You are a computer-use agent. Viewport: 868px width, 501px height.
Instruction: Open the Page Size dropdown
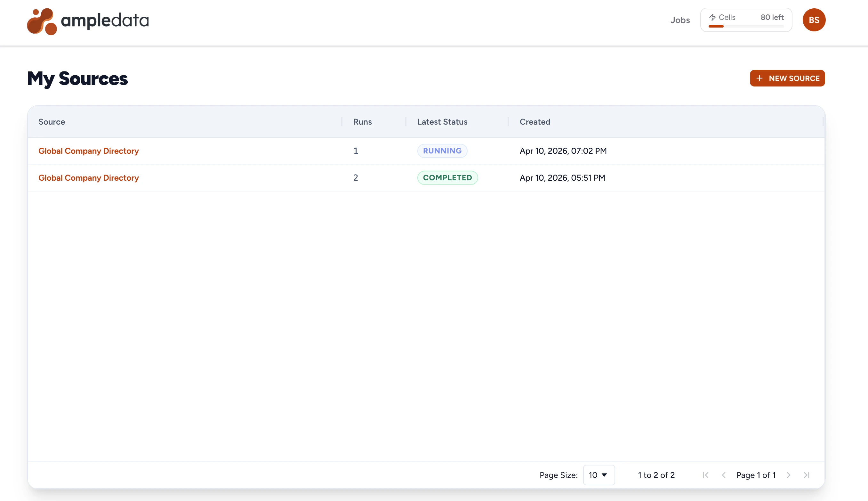pos(599,475)
